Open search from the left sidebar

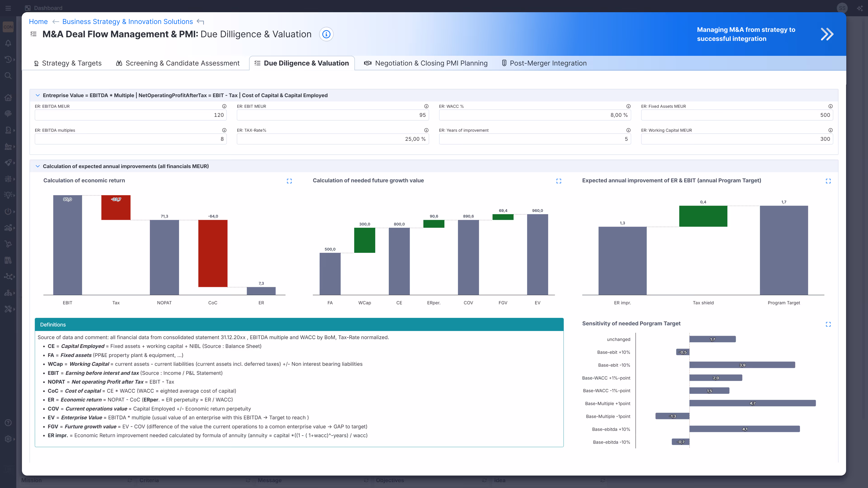(8, 76)
